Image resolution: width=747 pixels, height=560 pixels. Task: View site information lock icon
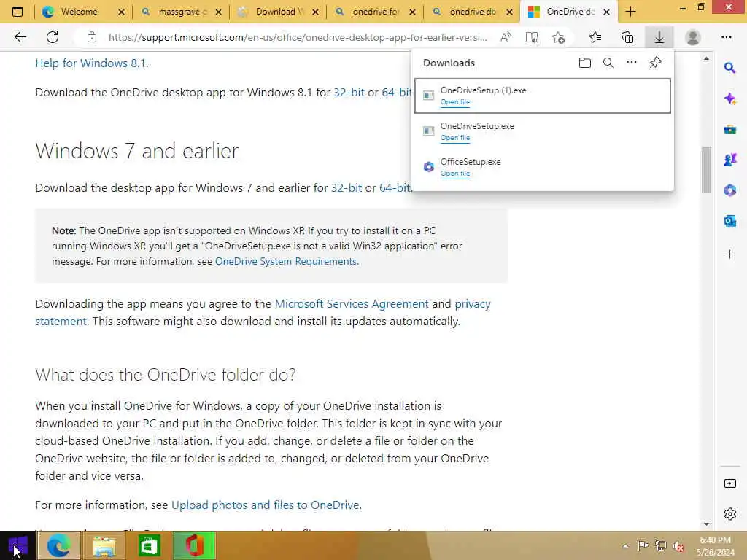[x=92, y=37]
